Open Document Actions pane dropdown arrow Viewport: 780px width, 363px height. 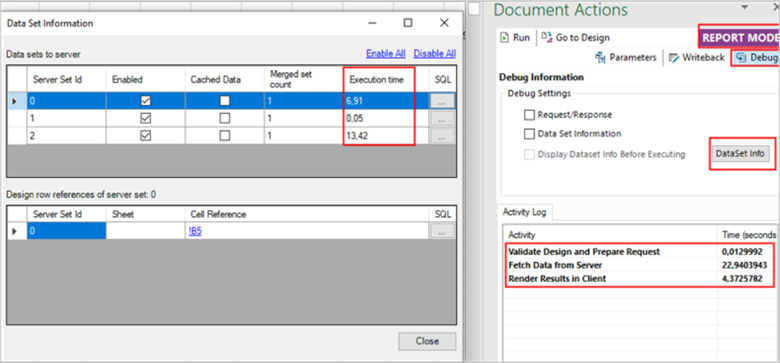(x=745, y=7)
